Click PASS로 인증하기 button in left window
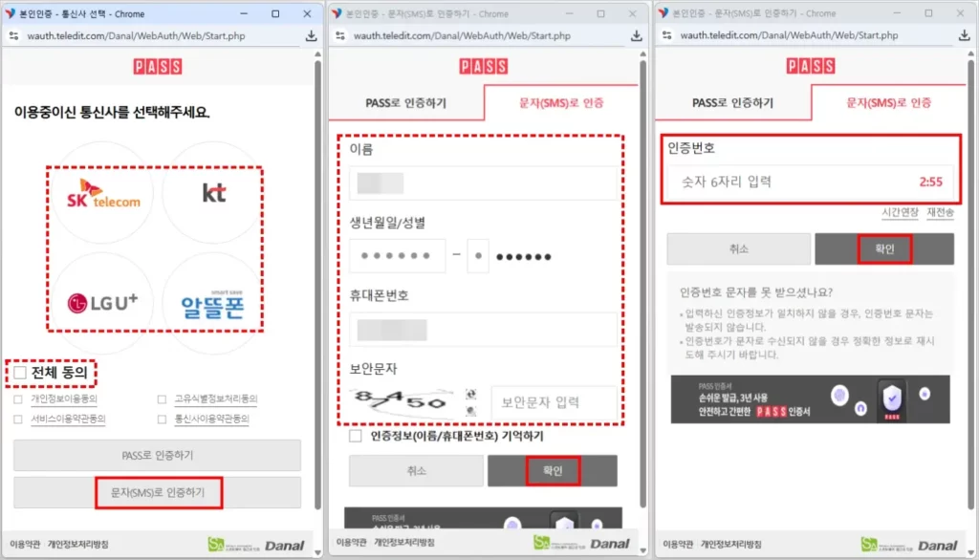Screen dimensions: 979x560 (x=158, y=455)
